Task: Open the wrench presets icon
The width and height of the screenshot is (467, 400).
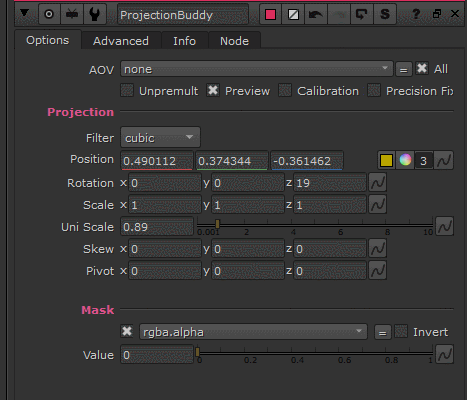Action: (x=95, y=14)
